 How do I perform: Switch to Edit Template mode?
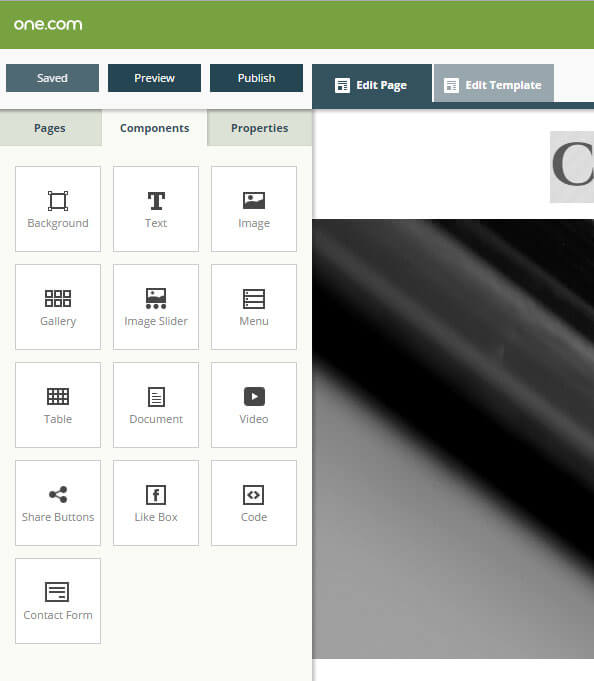point(494,84)
